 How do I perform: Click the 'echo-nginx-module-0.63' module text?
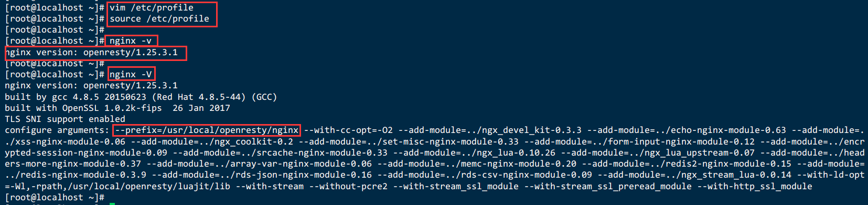(728, 130)
